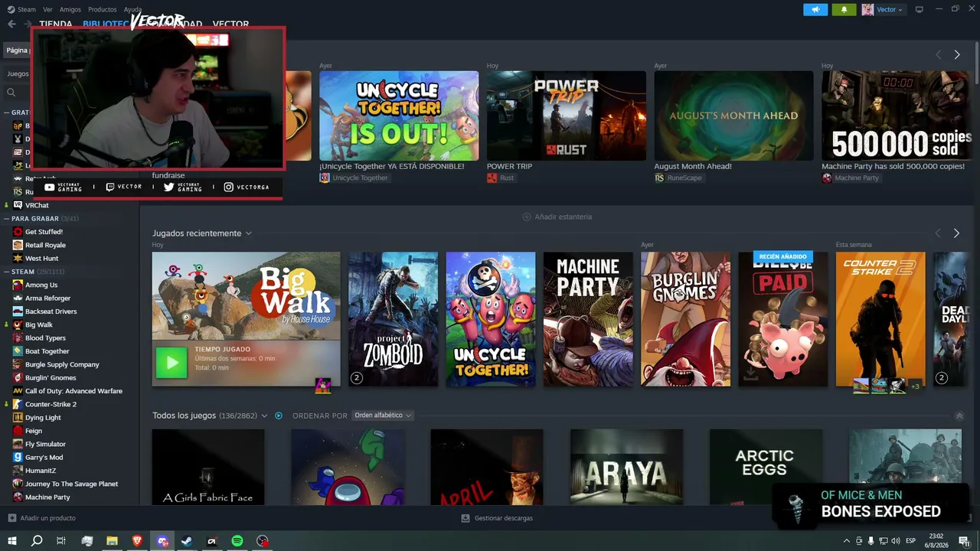The image size is (980, 551).
Task: Click the Dying Light icon in the sidebar
Action: (x=18, y=417)
